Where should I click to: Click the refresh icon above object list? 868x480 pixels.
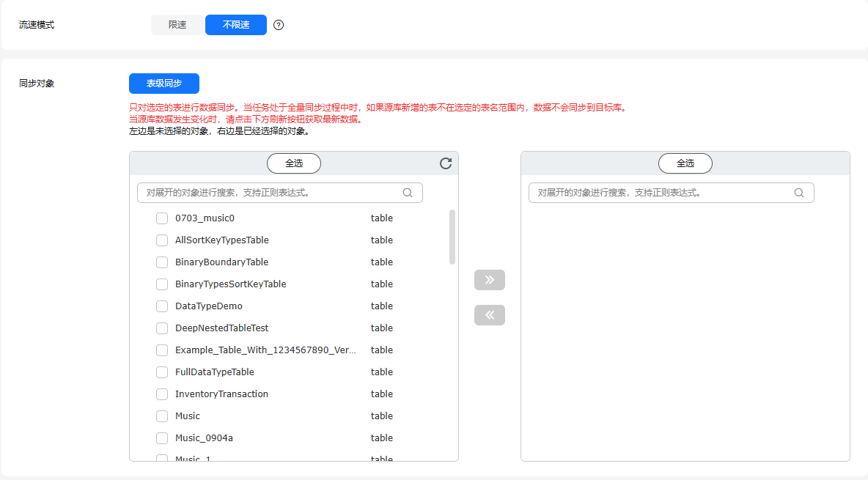446,163
